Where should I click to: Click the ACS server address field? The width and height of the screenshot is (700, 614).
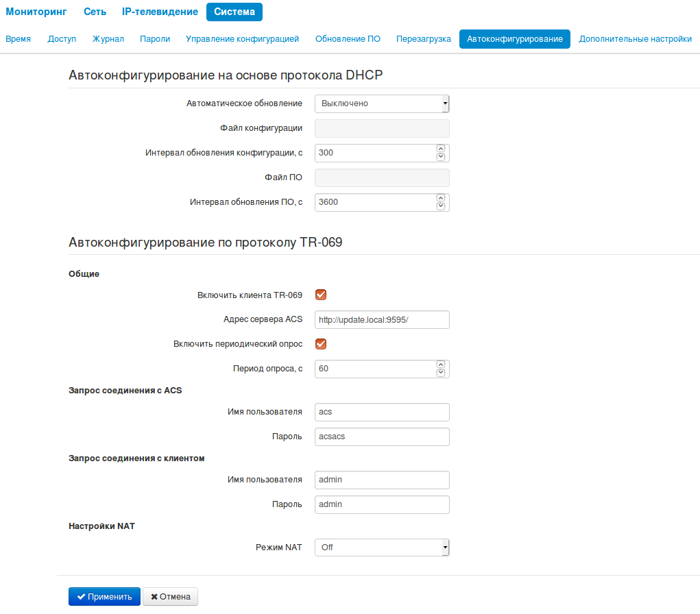click(x=382, y=319)
